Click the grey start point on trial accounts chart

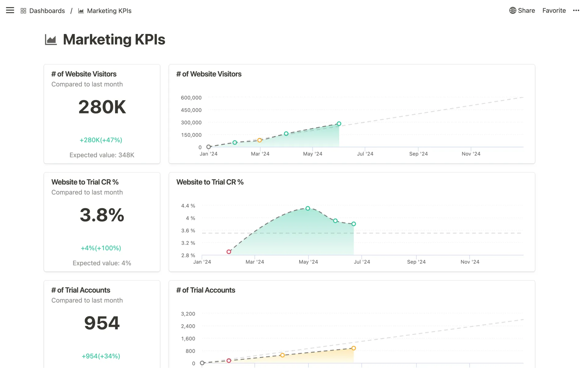tap(202, 363)
